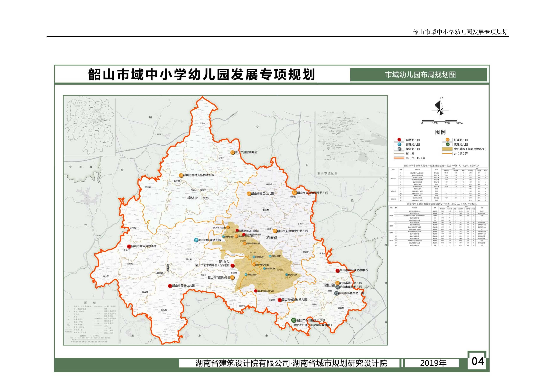Click the 双石村 village label
The image size is (555, 392).
[x=106, y=276]
